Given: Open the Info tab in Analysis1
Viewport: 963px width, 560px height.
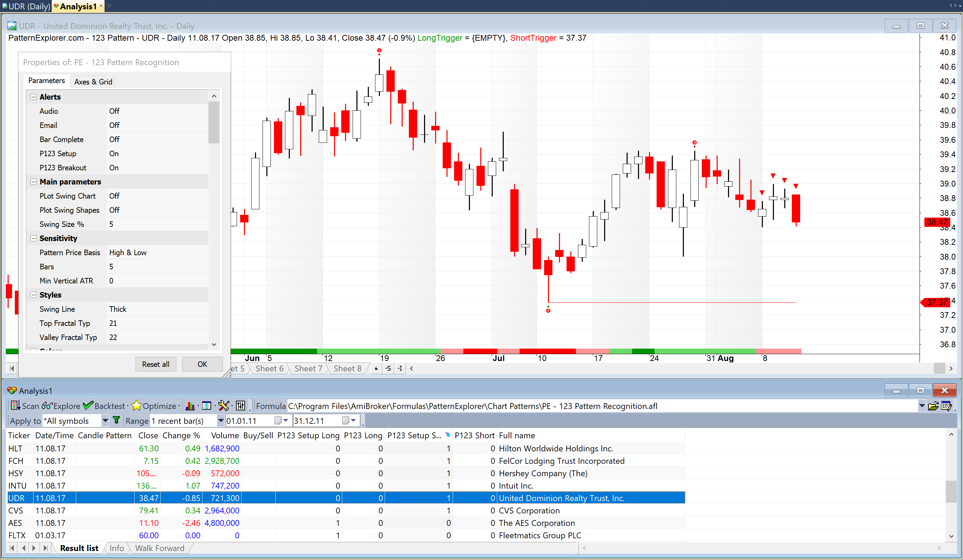Looking at the screenshot, I should tap(117, 548).
